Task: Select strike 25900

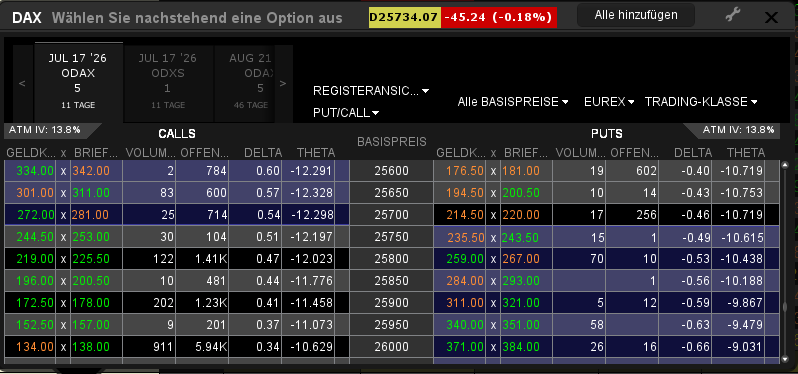Action: (391, 303)
